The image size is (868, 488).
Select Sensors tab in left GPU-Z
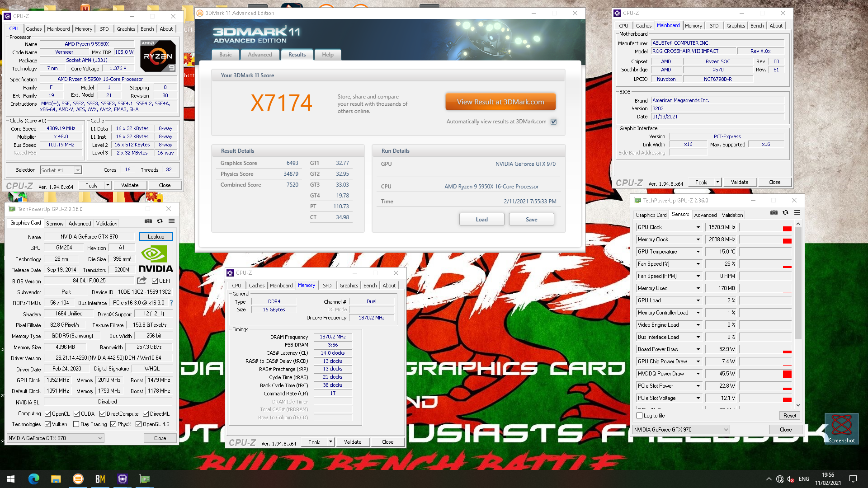coord(55,224)
